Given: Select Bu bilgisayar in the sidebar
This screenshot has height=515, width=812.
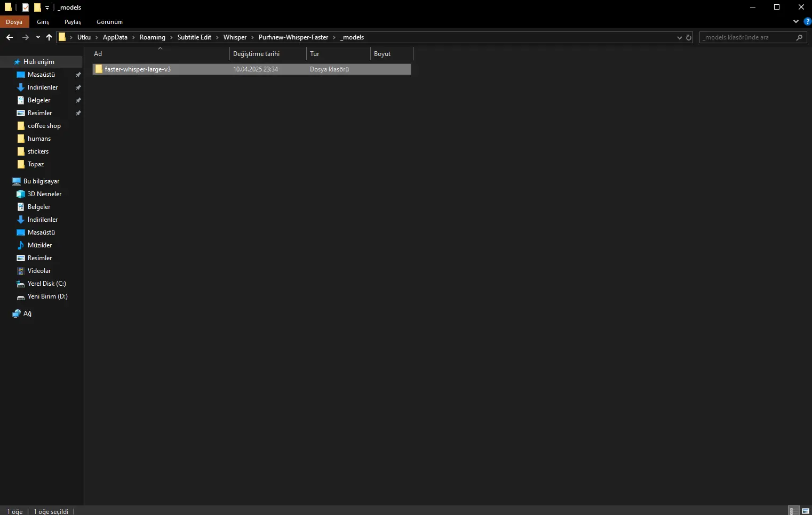Looking at the screenshot, I should [41, 181].
